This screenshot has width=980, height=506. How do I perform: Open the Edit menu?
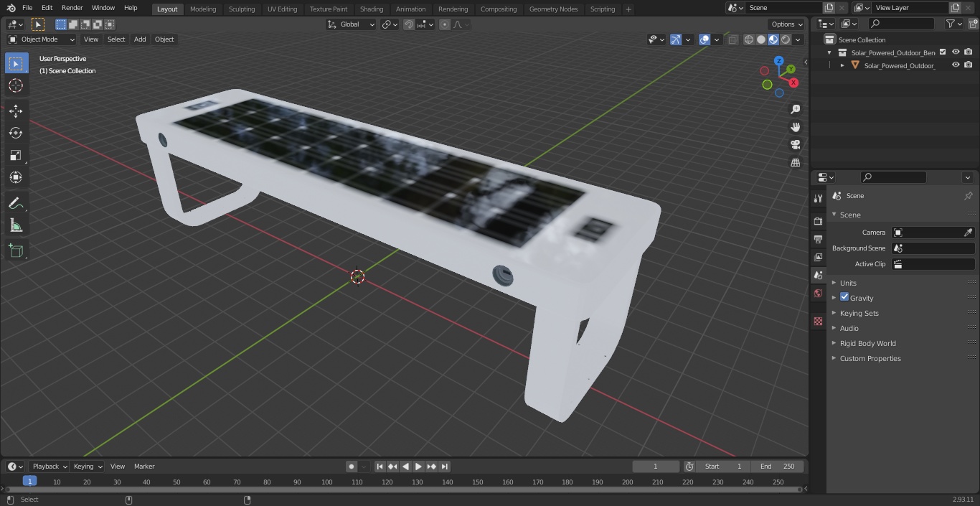47,8
